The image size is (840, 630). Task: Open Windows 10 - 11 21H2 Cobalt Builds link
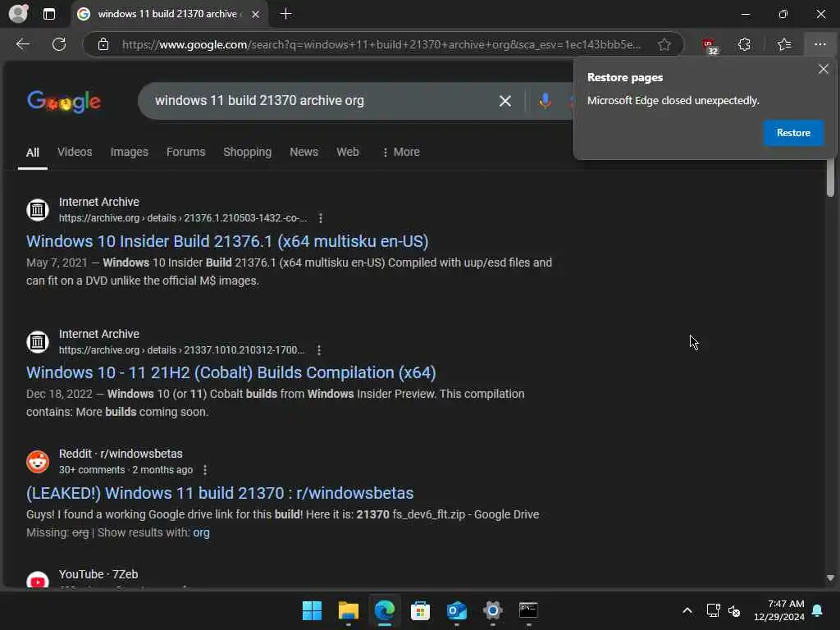231,372
